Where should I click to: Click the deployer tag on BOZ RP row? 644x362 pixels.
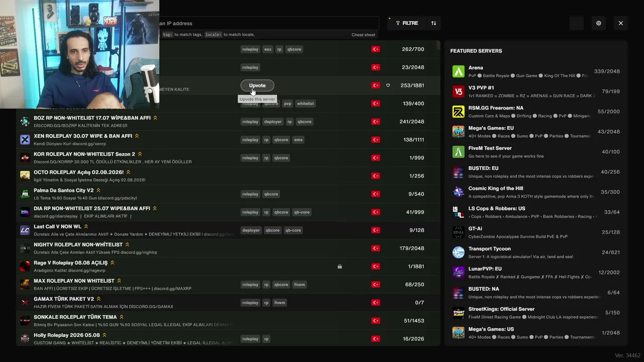273,122
